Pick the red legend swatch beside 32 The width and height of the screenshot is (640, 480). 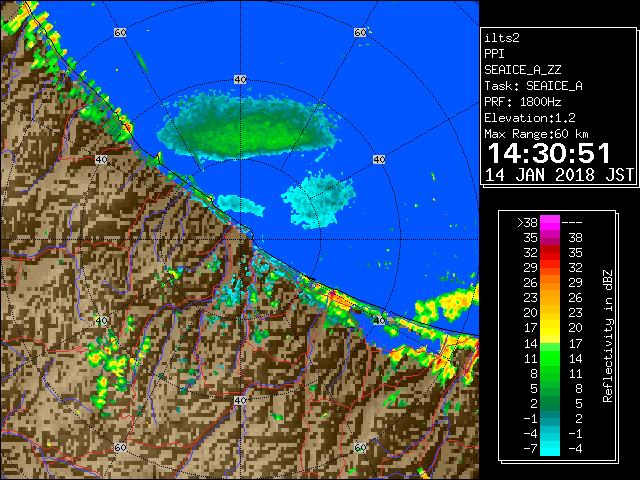pos(550,253)
